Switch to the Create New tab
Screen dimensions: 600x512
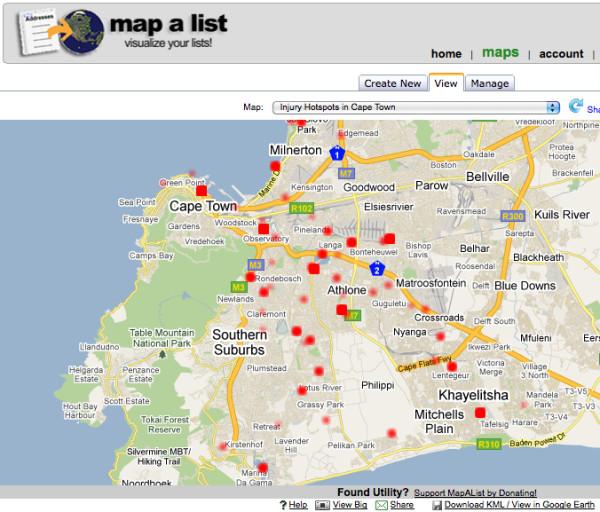[392, 83]
